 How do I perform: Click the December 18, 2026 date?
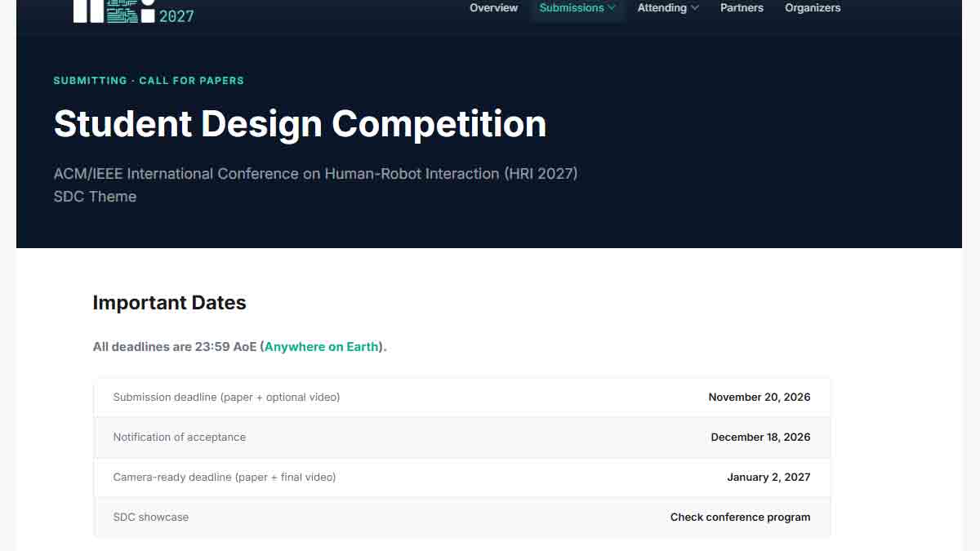(x=760, y=438)
